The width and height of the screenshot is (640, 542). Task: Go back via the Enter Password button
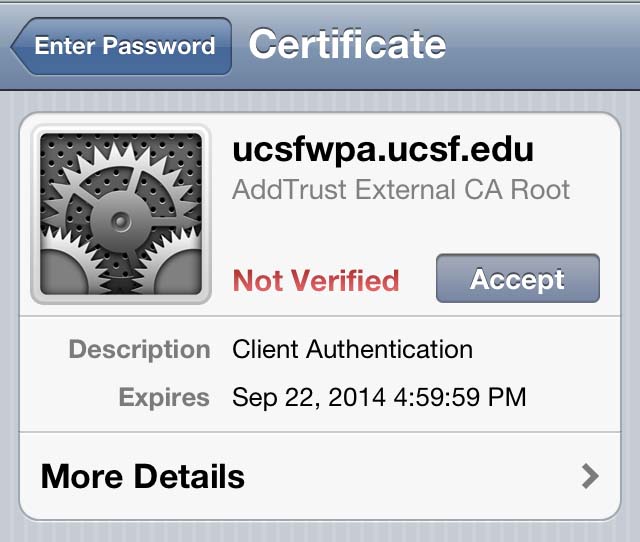click(x=122, y=46)
